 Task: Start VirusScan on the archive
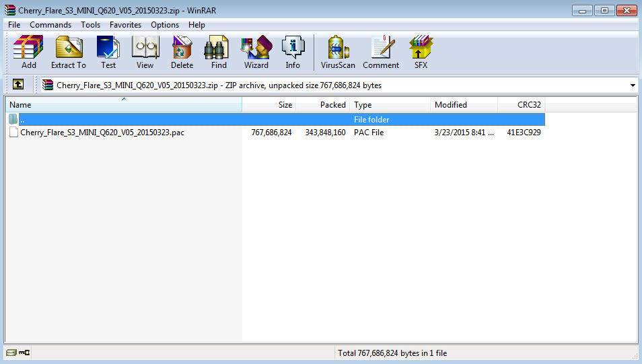click(x=338, y=52)
